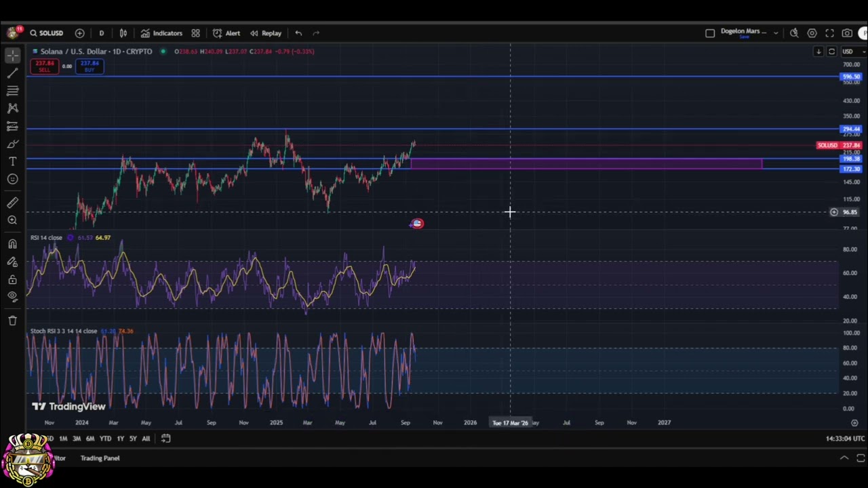Screen dimensions: 868x488
Task: Click the 294.44 price line label
Action: (x=851, y=129)
